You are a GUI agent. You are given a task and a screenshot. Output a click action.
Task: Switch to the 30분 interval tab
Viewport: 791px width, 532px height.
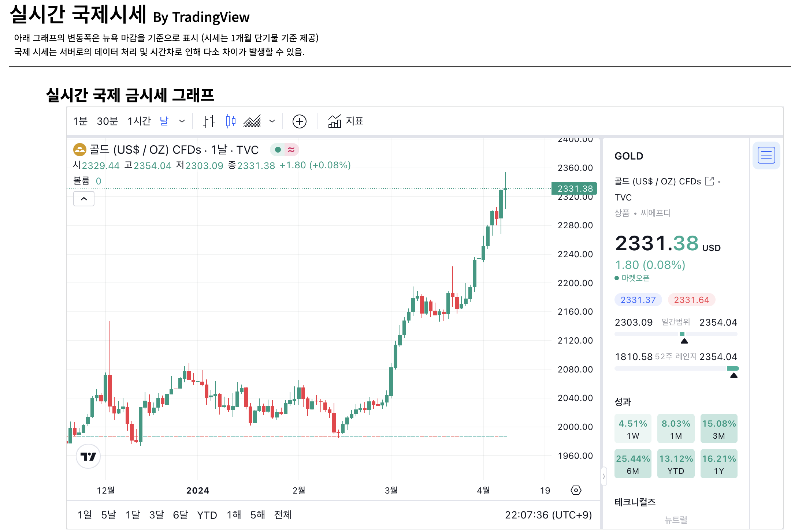(107, 121)
